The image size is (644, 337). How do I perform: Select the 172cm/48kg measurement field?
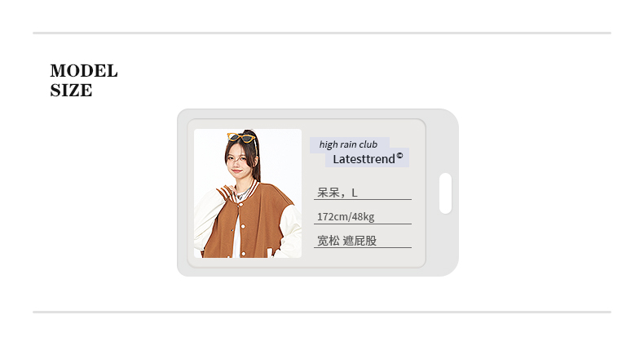(363, 216)
